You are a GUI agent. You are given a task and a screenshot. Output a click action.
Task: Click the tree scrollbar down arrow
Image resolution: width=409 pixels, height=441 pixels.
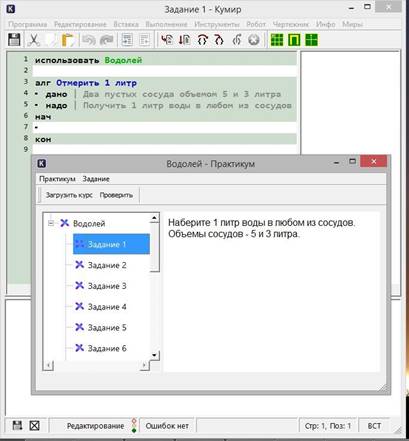coord(154,355)
